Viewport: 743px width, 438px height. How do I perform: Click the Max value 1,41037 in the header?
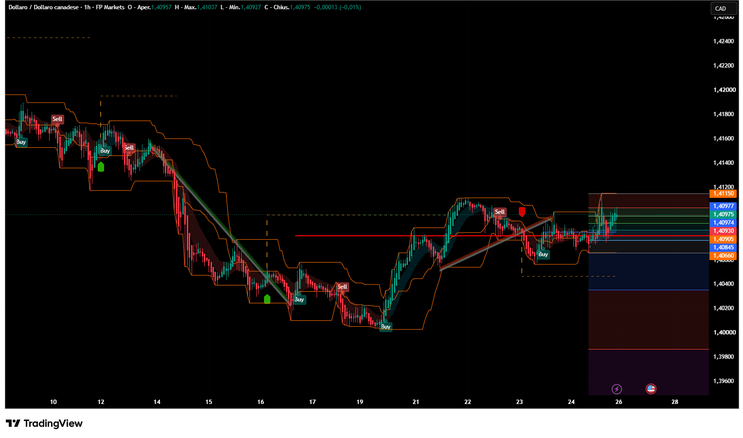(x=207, y=8)
